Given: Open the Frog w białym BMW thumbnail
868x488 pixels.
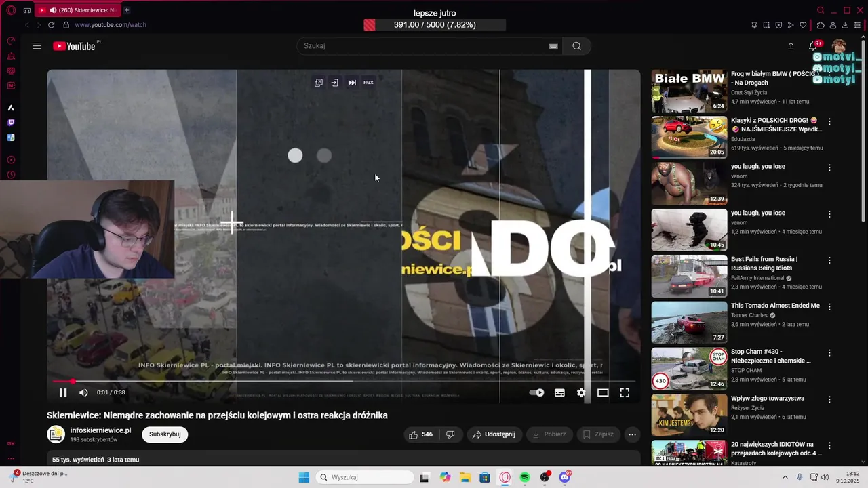Looking at the screenshot, I should [689, 91].
